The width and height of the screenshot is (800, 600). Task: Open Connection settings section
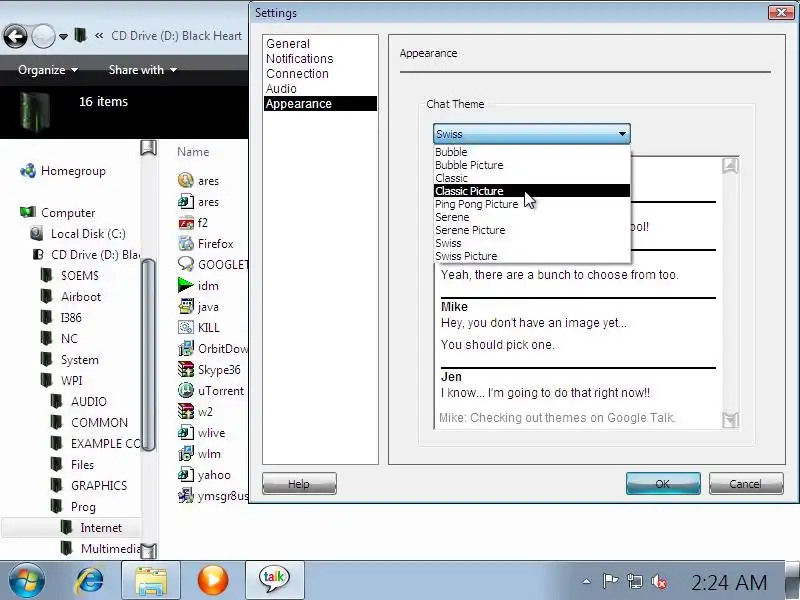(297, 73)
